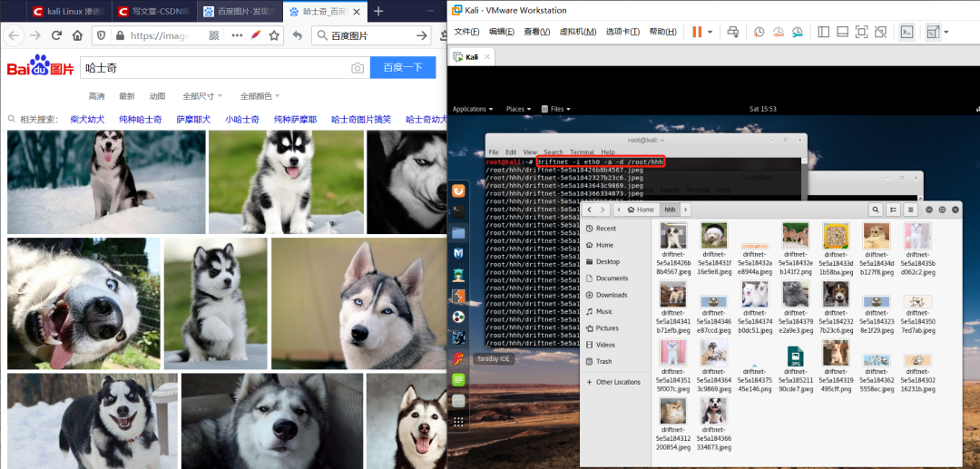The image size is (980, 469).
Task: Open Desktop in Files sidebar
Action: pyautogui.click(x=615, y=261)
